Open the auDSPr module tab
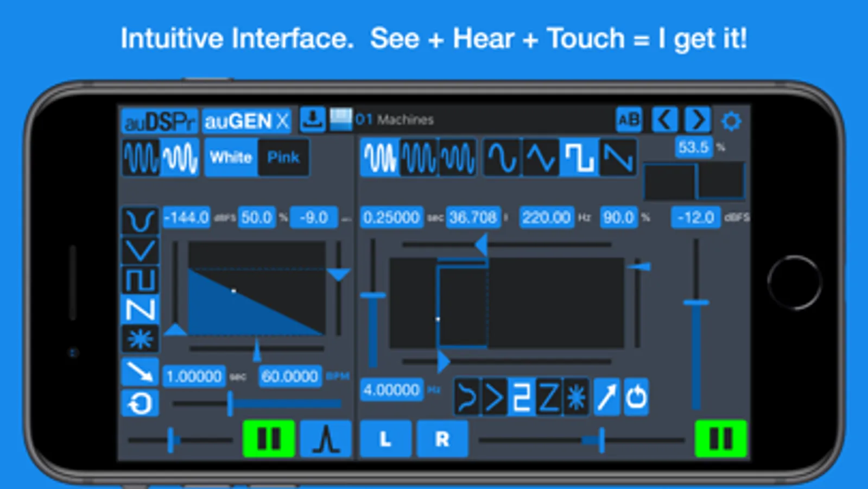 click(160, 121)
